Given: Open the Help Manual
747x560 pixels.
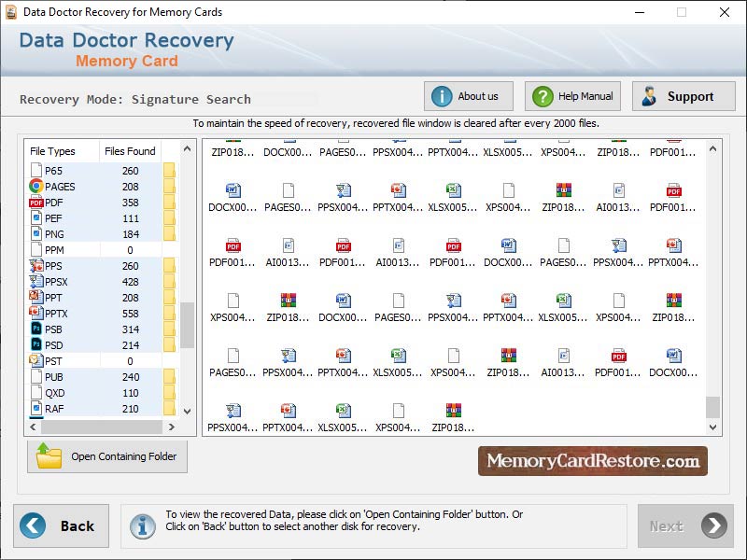Looking at the screenshot, I should pos(571,95).
